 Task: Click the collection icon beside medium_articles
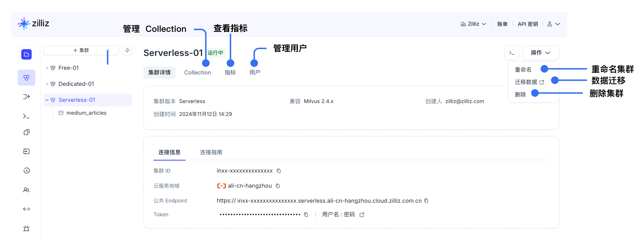pyautogui.click(x=61, y=113)
